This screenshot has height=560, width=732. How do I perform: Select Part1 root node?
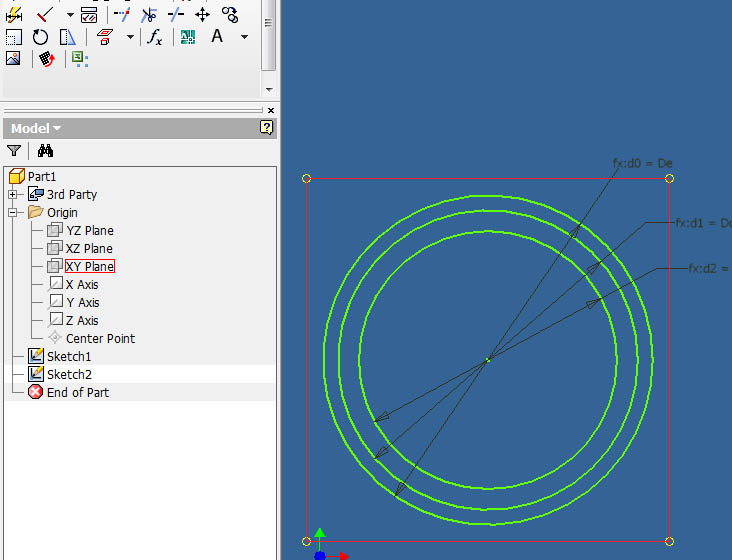point(42,176)
